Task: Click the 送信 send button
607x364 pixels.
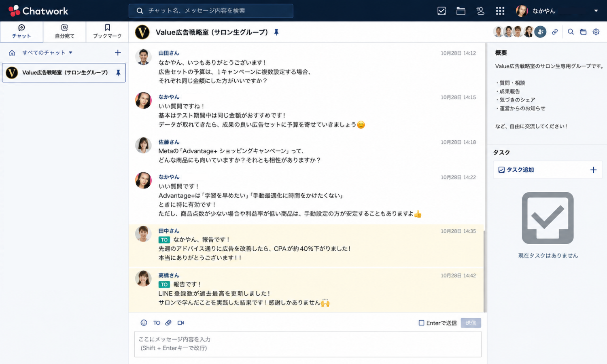Action: [471, 323]
